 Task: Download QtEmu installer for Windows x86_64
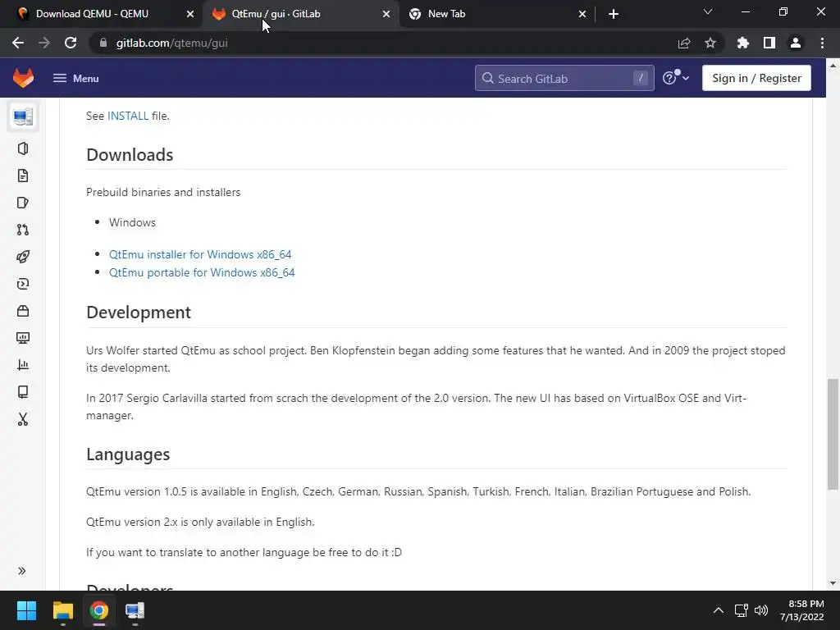[x=200, y=254]
